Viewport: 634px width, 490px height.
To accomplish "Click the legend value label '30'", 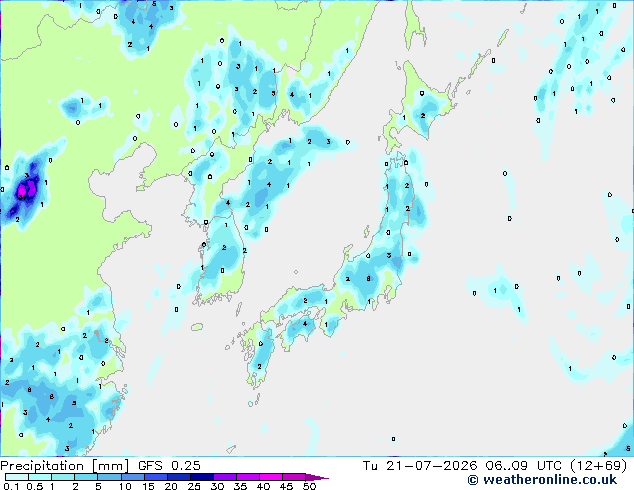I will pos(217,486).
